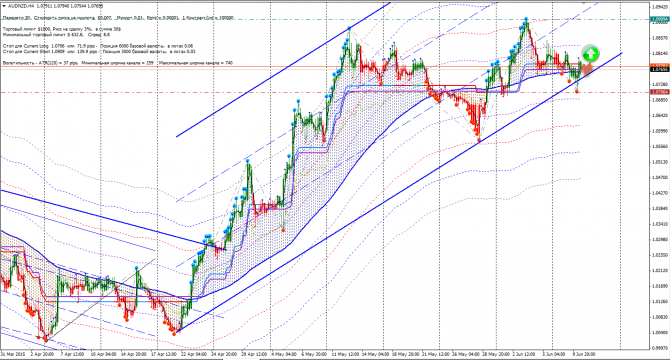Image resolution: width=670 pixels, height=360 pixels.
Task: Click the 1.00400 price scale value
Action: coord(660,332)
